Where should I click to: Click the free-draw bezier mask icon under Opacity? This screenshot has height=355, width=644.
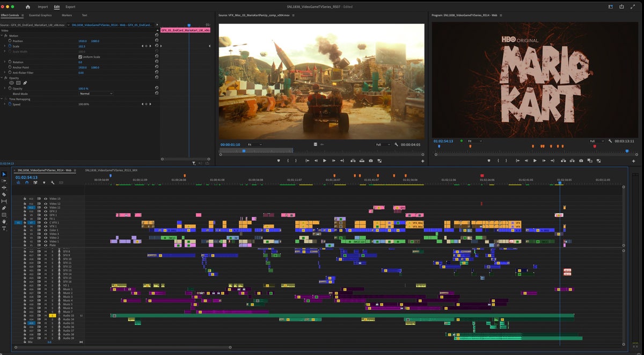pyautogui.click(x=25, y=83)
